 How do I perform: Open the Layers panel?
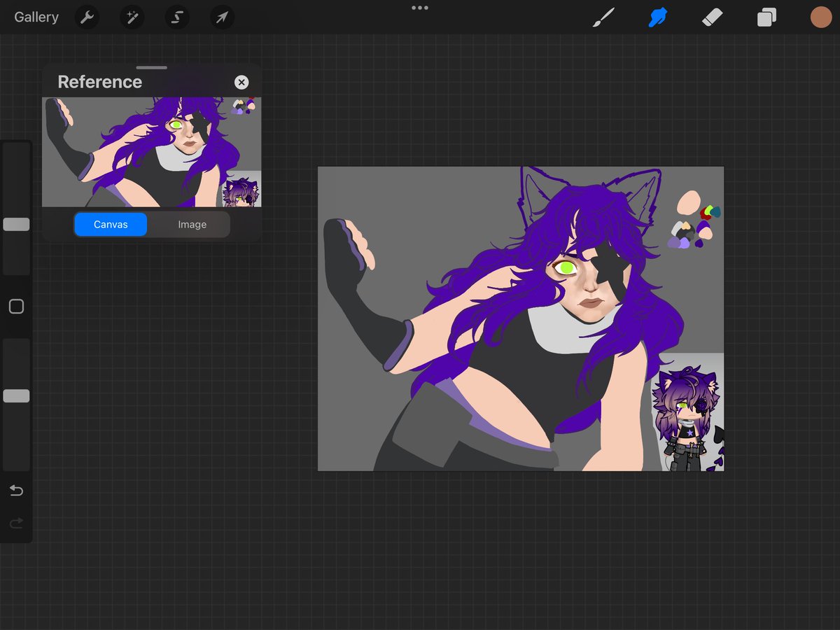[x=766, y=17]
